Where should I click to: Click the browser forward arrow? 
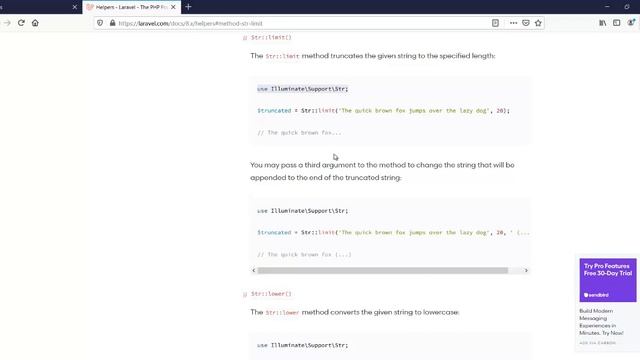coord(7,23)
